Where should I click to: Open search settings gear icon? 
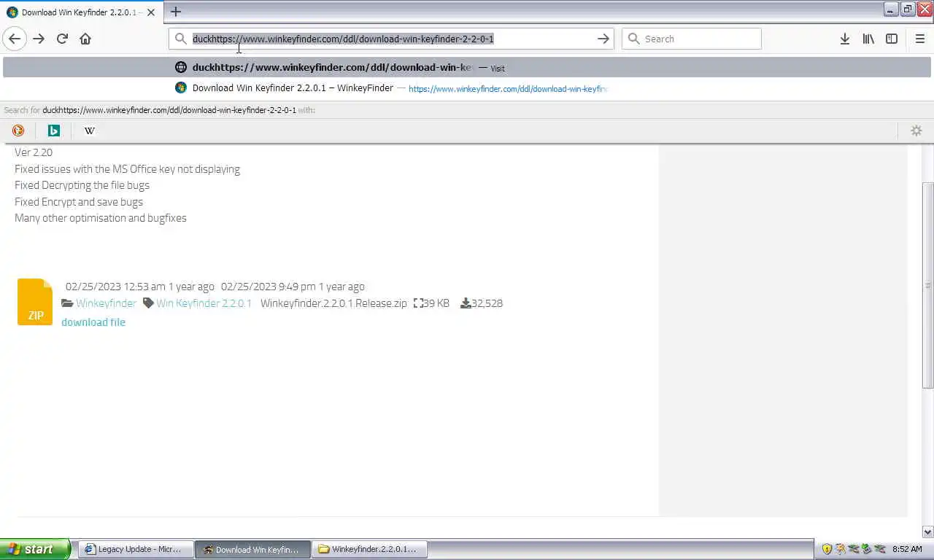(916, 131)
